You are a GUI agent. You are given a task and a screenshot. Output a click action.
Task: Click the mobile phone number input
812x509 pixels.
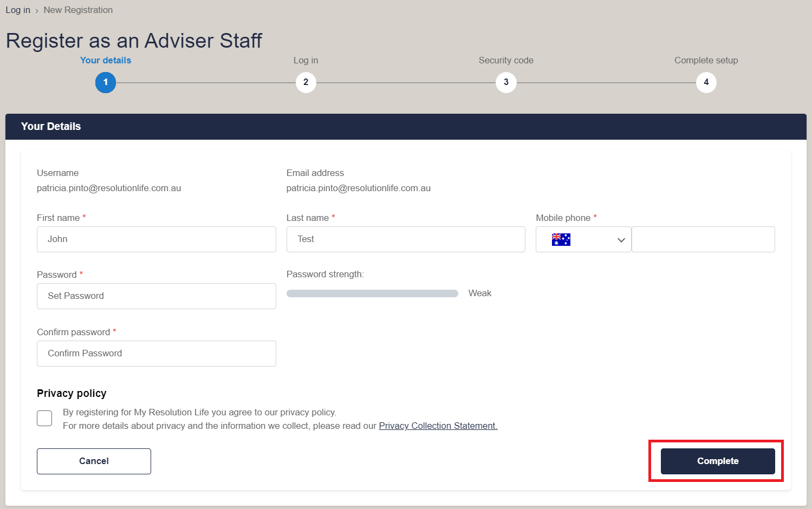pos(703,239)
